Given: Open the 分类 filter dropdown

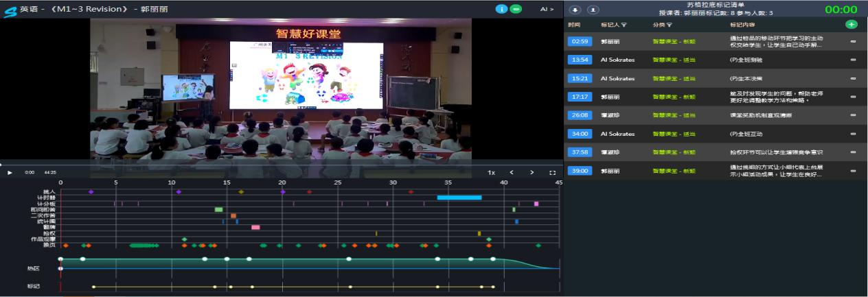Looking at the screenshot, I should 670,25.
